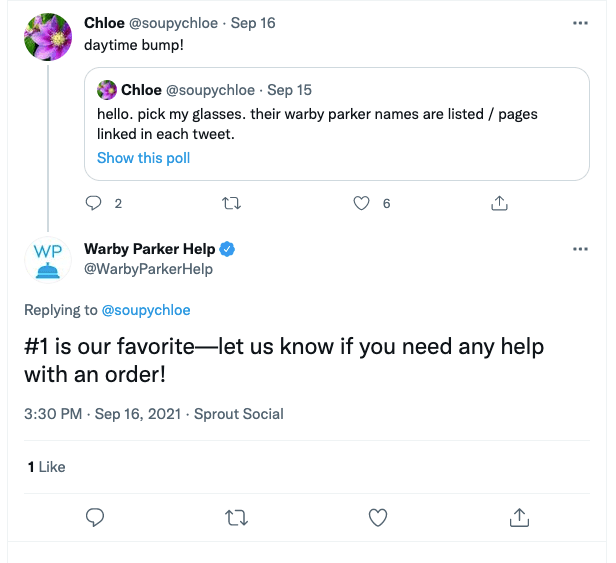This screenshot has height=563, width=616.
Task: Click the 3:30 PM Sep 16, 2021 timestamp
Action: tap(103, 414)
